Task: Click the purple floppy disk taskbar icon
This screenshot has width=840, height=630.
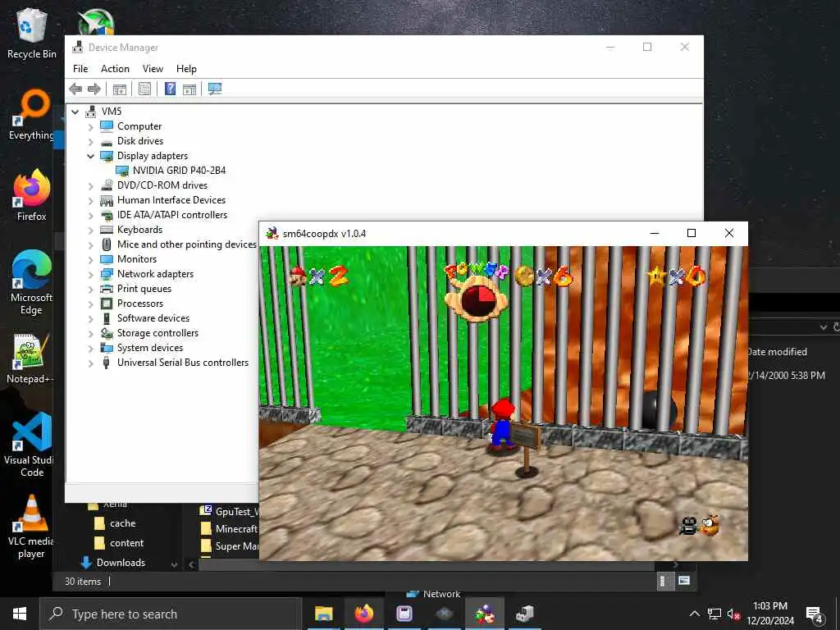Action: [404, 614]
